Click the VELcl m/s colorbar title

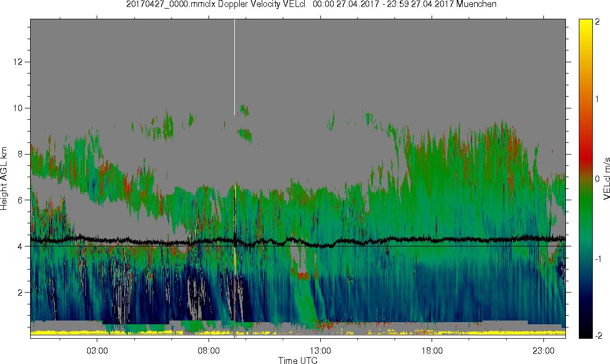pos(606,178)
